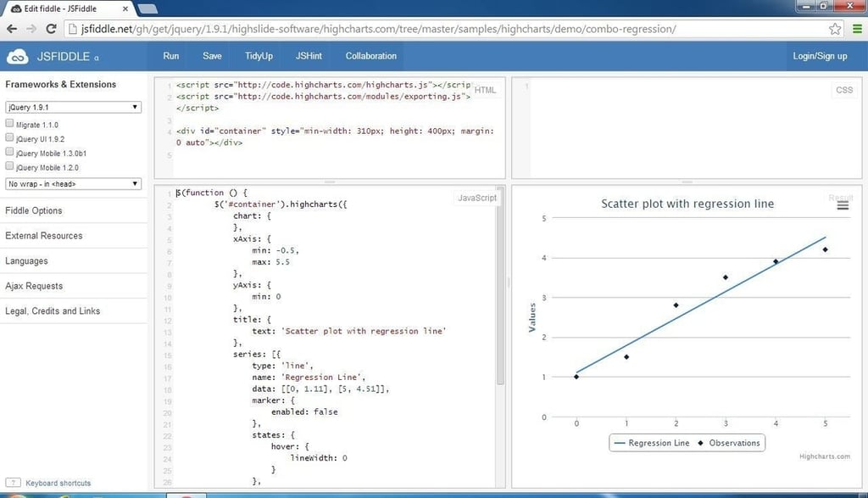Click TidyUp in the top menu
The width and height of the screenshot is (868, 498).
coord(259,56)
